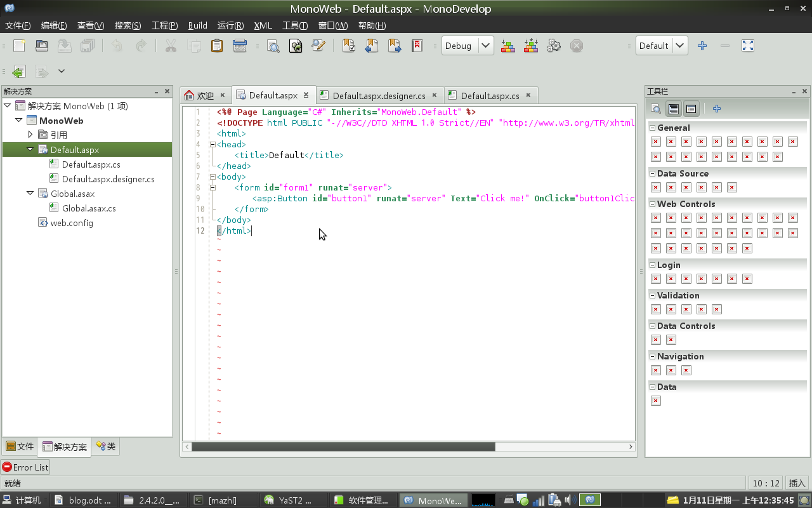
Task: Click blue plus to add layout
Action: click(702, 46)
